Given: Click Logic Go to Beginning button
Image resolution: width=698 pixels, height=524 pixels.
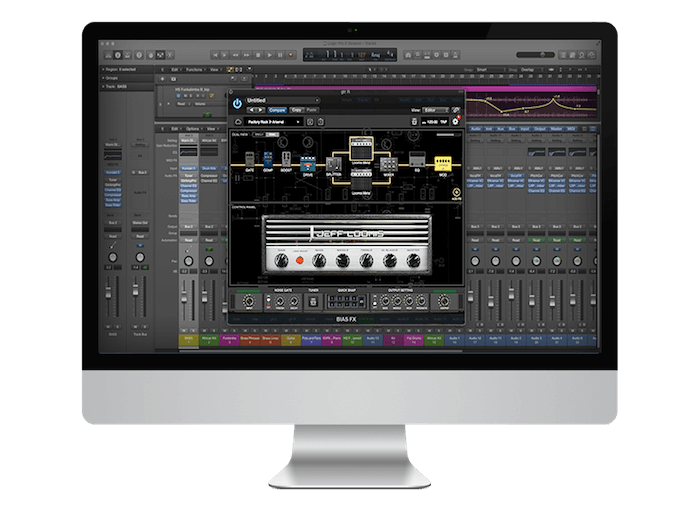Looking at the screenshot, I should click(x=215, y=55).
